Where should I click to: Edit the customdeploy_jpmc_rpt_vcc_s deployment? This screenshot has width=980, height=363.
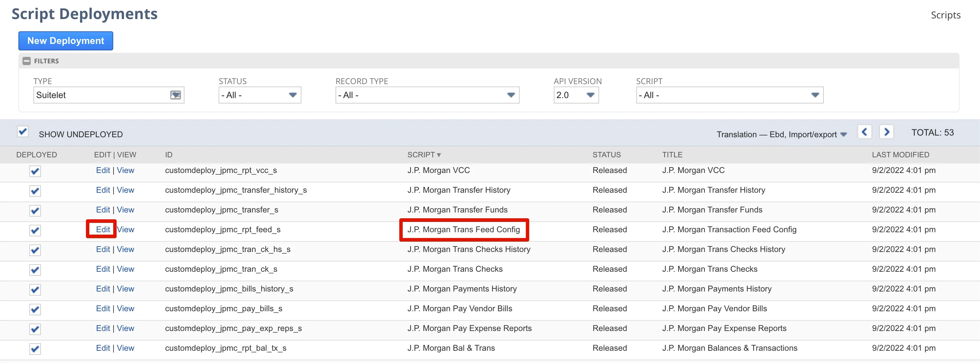[x=103, y=170]
